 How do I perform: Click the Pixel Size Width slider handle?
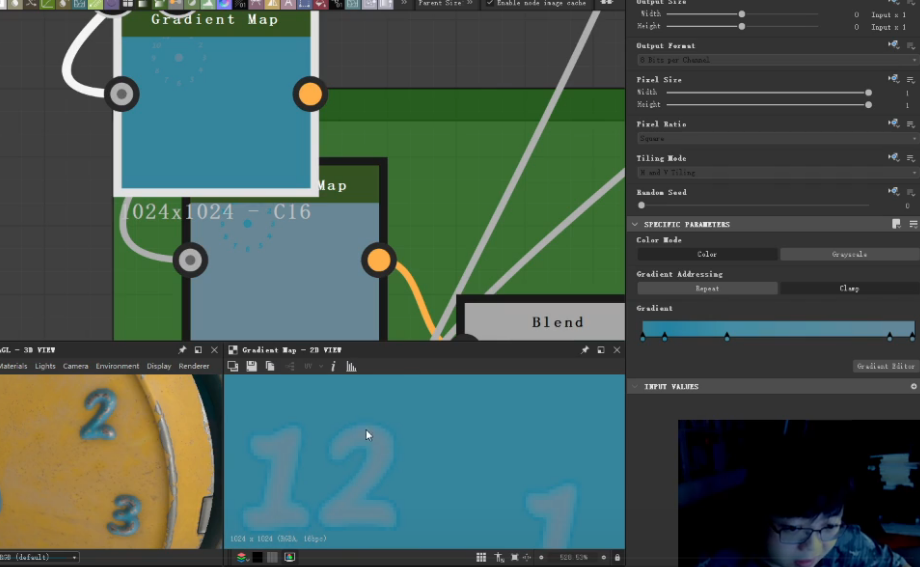pyautogui.click(x=868, y=92)
